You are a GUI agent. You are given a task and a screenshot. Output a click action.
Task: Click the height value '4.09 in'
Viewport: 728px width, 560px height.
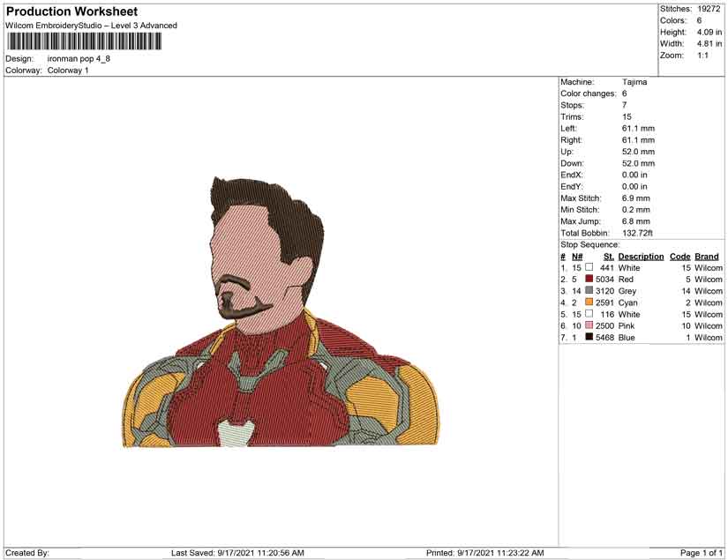[x=709, y=32]
